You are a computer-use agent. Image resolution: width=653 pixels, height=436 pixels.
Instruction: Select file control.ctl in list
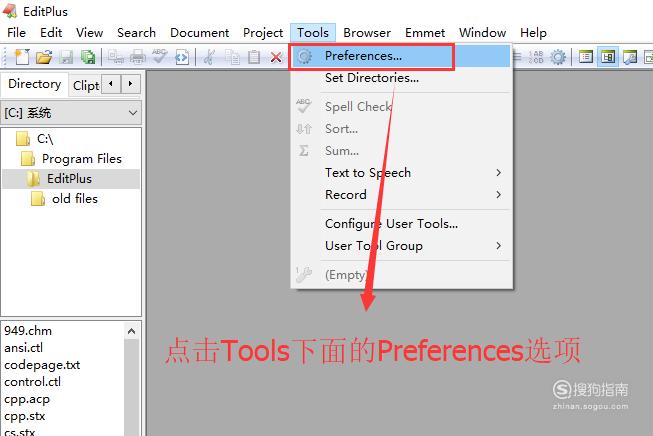32,382
